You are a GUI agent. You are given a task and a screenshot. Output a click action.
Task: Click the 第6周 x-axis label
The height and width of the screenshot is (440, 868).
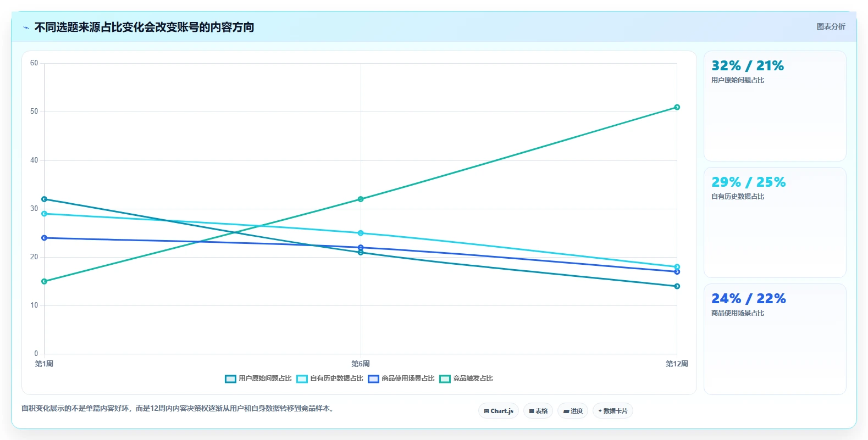(x=361, y=364)
